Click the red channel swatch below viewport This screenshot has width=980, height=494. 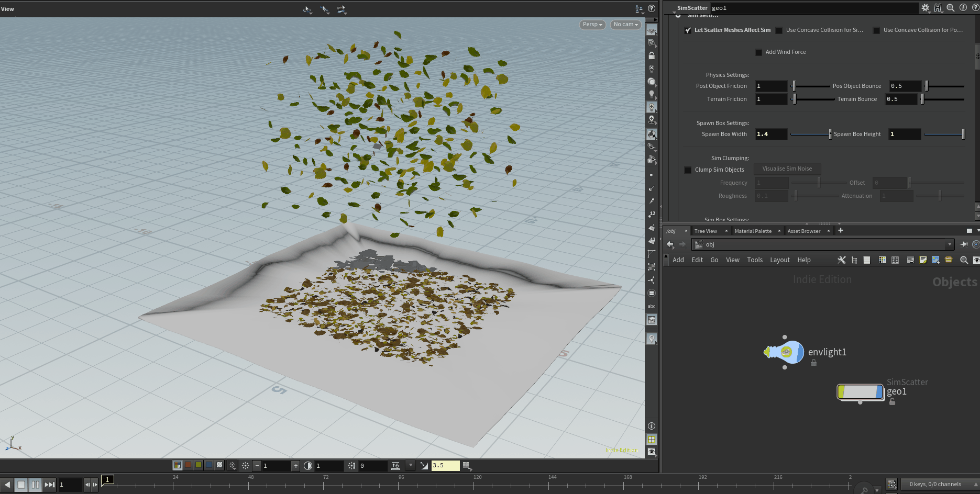(188, 465)
